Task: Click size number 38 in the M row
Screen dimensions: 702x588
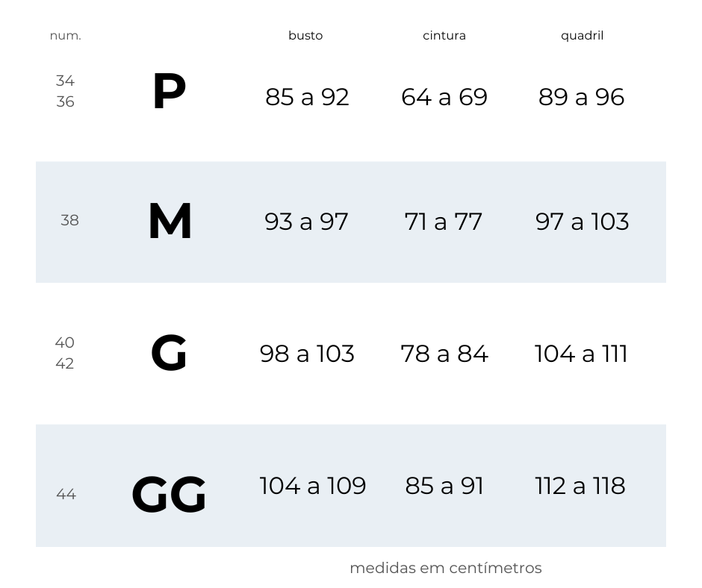Action: coord(69,220)
